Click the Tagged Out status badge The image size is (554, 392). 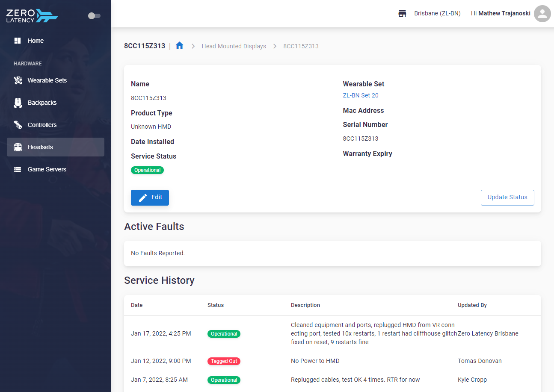[224, 361]
